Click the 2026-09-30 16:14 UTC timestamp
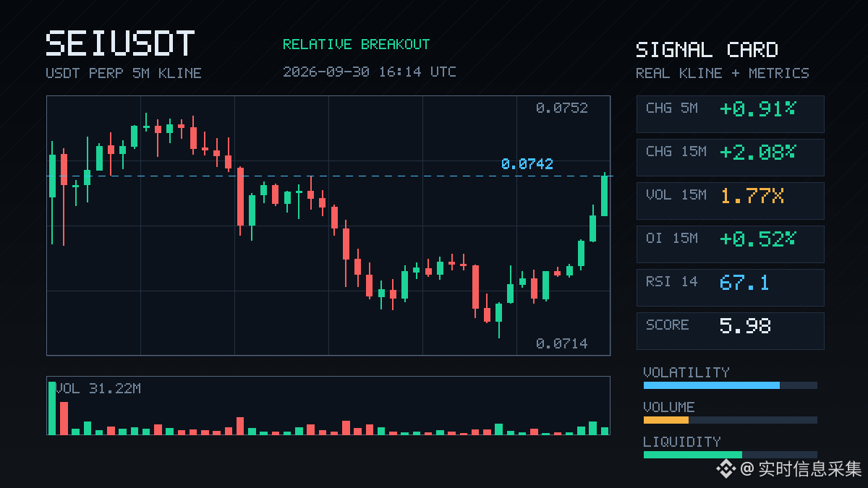The height and width of the screenshot is (488, 868). tap(370, 72)
